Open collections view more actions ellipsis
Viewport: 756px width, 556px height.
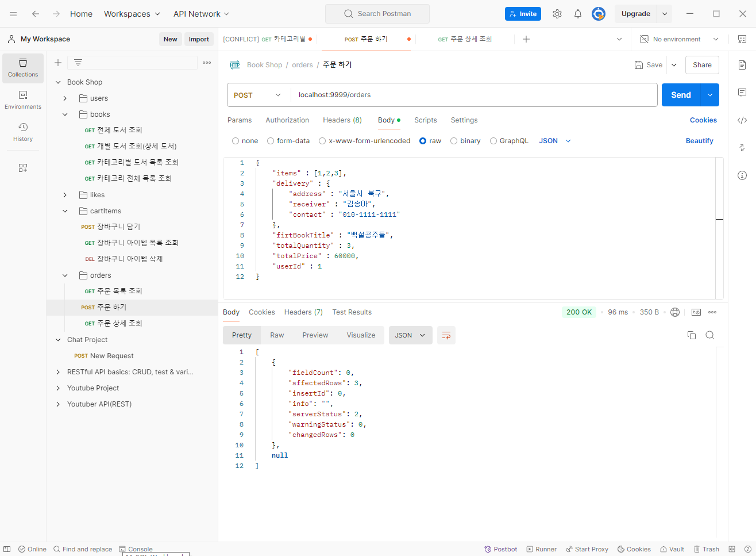coord(207,63)
